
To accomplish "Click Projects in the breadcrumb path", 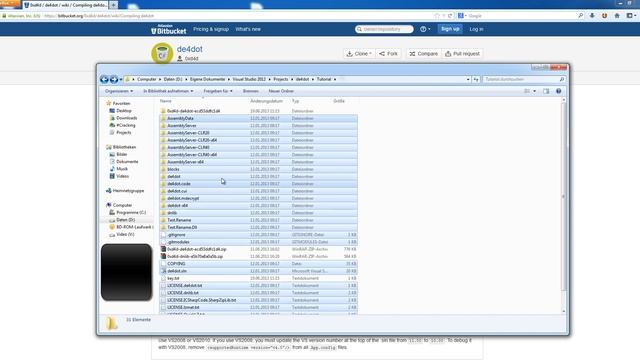I will click(280, 79).
